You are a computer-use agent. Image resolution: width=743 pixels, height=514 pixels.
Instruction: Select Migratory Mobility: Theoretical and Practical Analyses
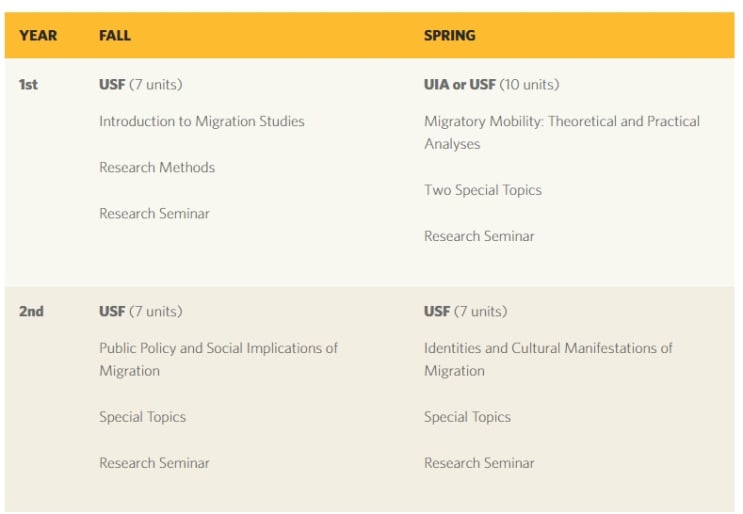(562, 133)
